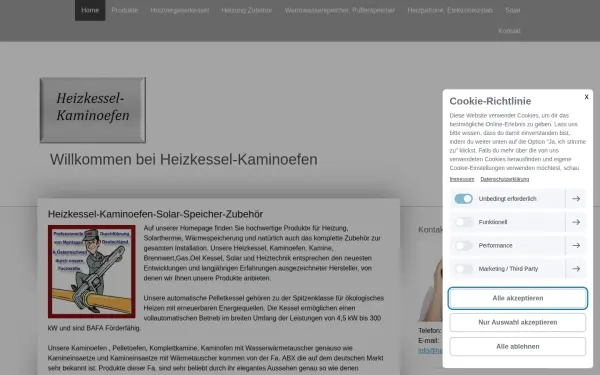Open Warmwasserspeicher, Pufferspeicher menu item
600x375 pixels.
click(339, 10)
